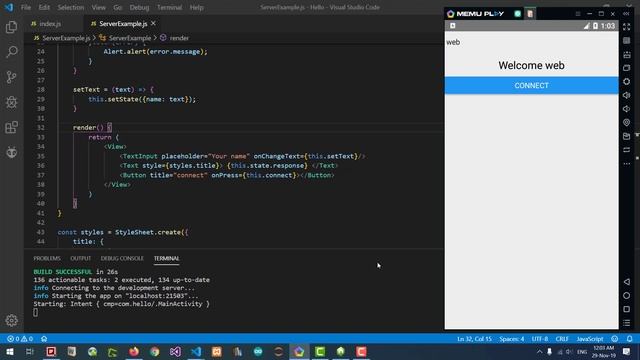Expand ServerExample class breadcrumb

(130, 38)
